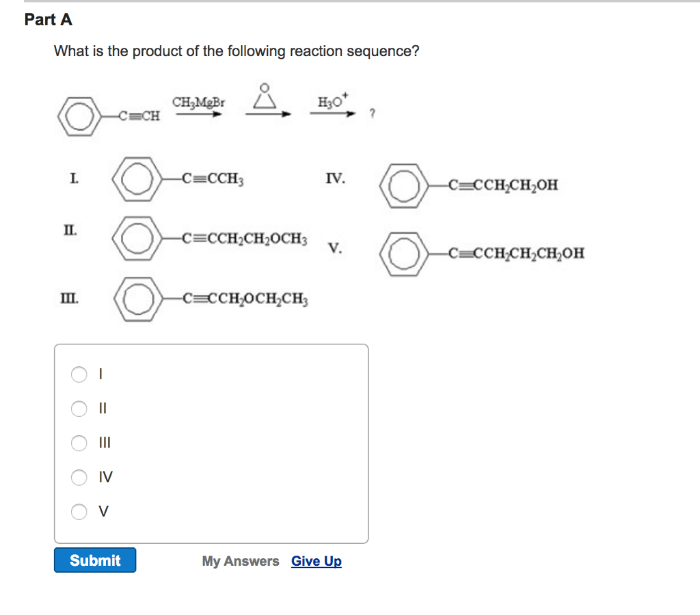Image resolution: width=700 pixels, height=615 pixels.
Task: Select radio button for answer II
Action: (79, 409)
